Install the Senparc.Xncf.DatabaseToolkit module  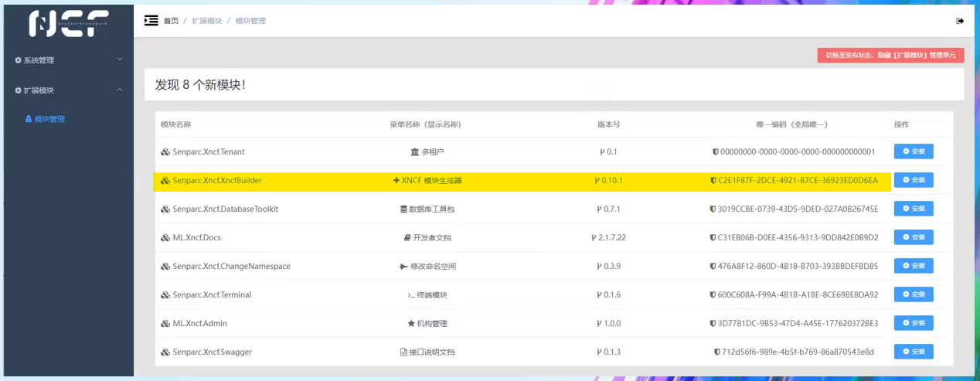point(914,209)
